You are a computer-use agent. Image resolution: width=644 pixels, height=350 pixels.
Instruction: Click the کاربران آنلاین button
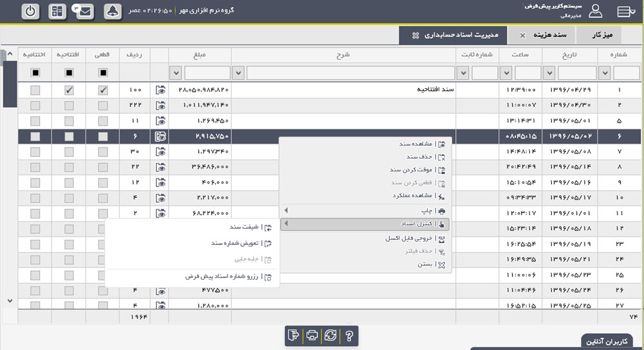point(607,341)
